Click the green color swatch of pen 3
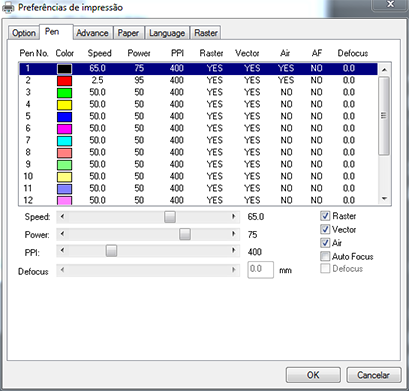 pos(64,93)
